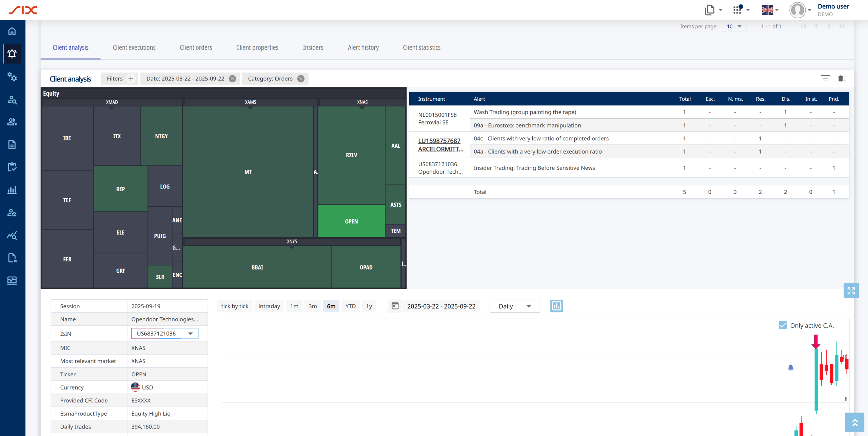Open the Items per page dropdown
The image size is (868, 436).
(x=734, y=26)
